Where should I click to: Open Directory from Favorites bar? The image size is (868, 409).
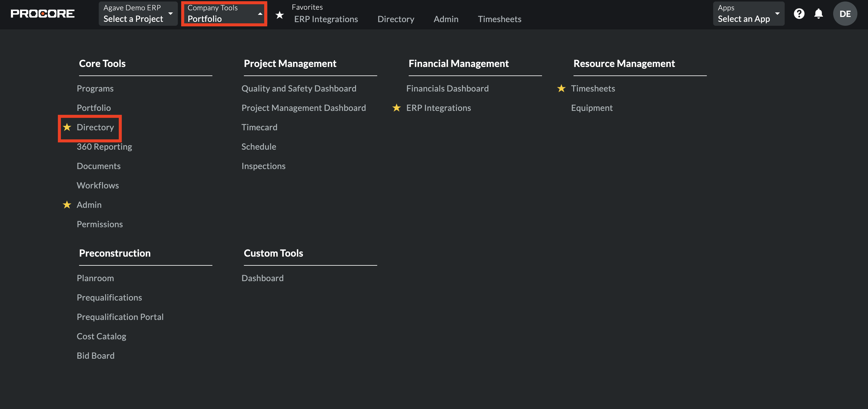point(396,19)
